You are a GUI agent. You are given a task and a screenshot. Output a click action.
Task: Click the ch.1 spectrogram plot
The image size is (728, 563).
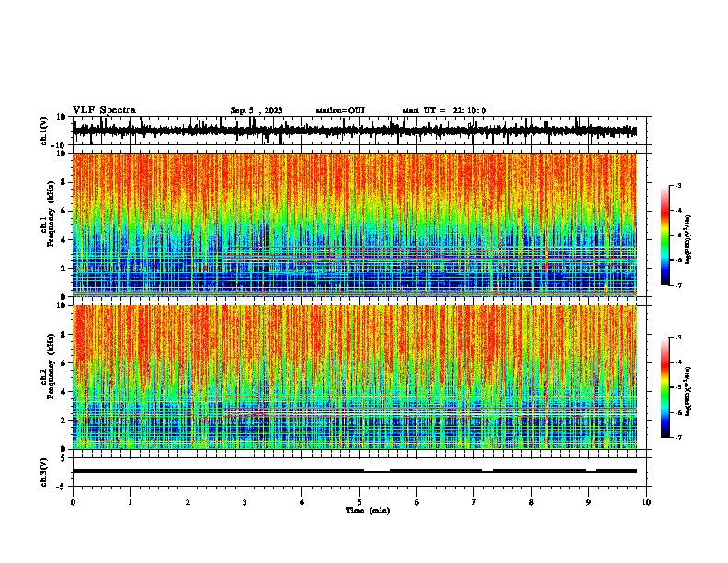coord(355,224)
